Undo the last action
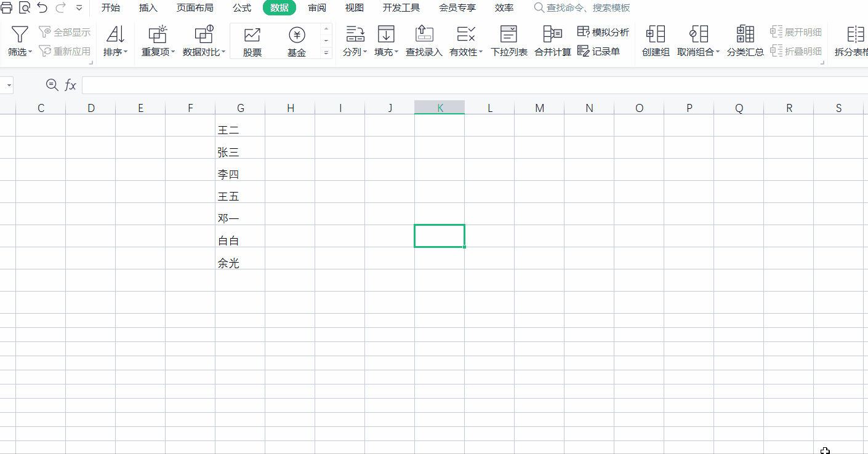 (x=42, y=8)
